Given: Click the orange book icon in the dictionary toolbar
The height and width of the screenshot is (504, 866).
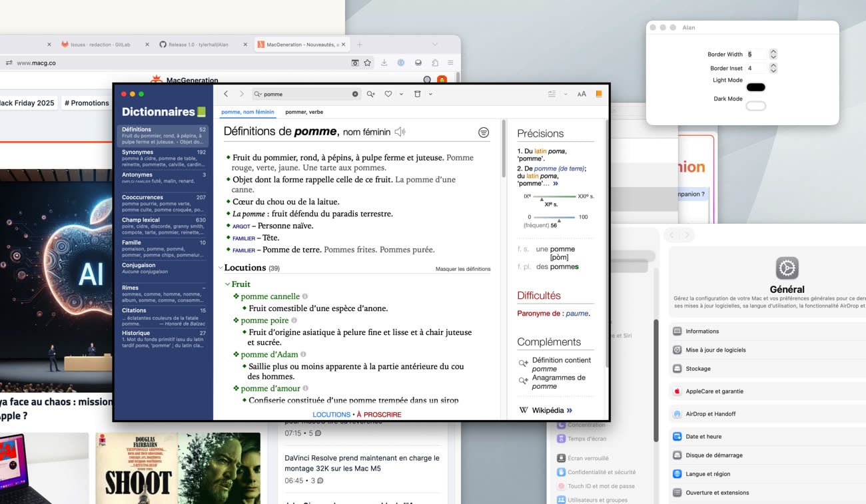Looking at the screenshot, I should [598, 95].
